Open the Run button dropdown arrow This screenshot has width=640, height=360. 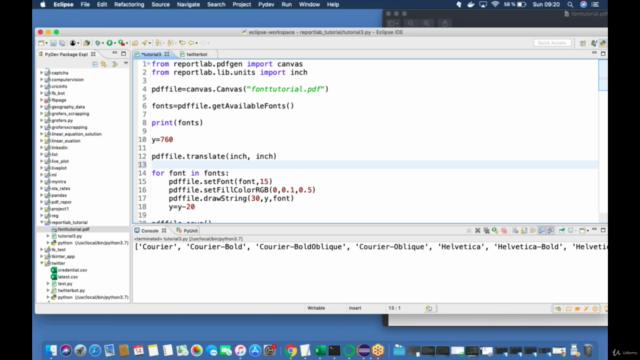[115, 43]
